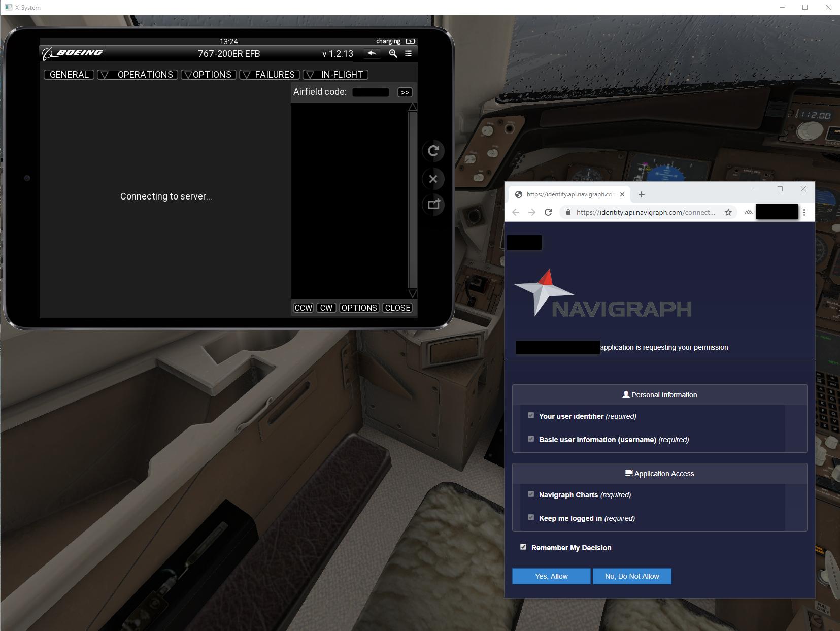Viewport: 840px width, 631px height.
Task: Click the padlock icon in the address bar
Action: pyautogui.click(x=568, y=212)
